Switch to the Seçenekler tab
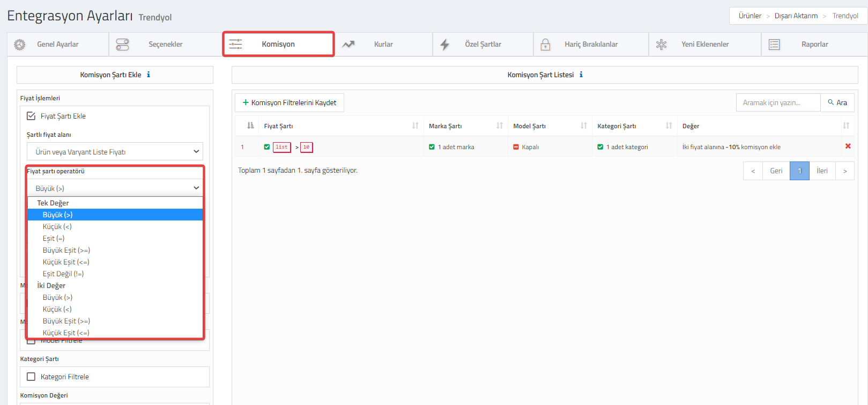Screen dimensions: 868x405 [x=166, y=45]
